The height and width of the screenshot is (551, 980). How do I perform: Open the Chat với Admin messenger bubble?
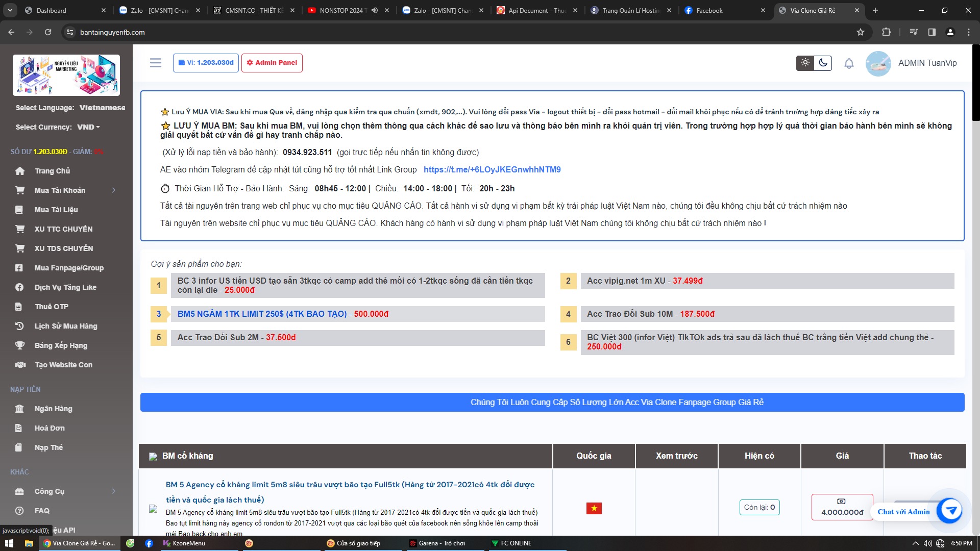coord(949,510)
